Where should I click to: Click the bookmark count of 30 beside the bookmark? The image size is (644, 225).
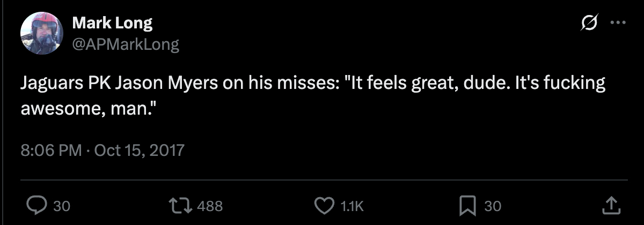pos(493,206)
